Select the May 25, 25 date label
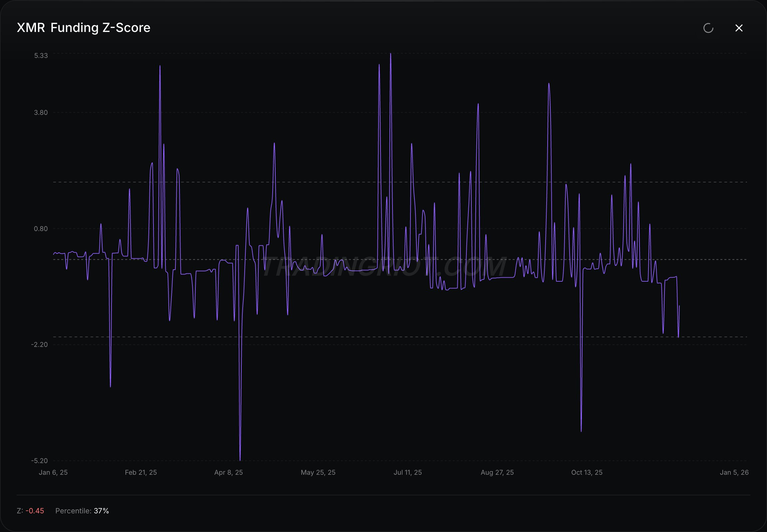 (318, 472)
